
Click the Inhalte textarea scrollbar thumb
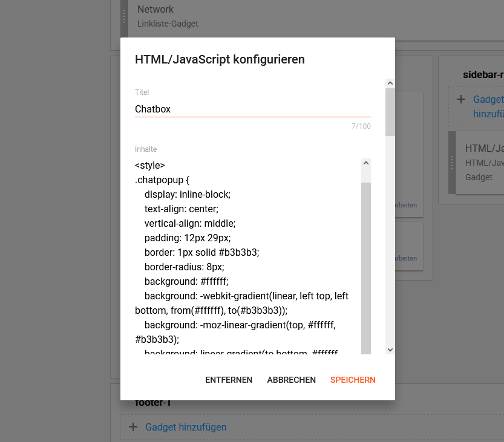366,266
